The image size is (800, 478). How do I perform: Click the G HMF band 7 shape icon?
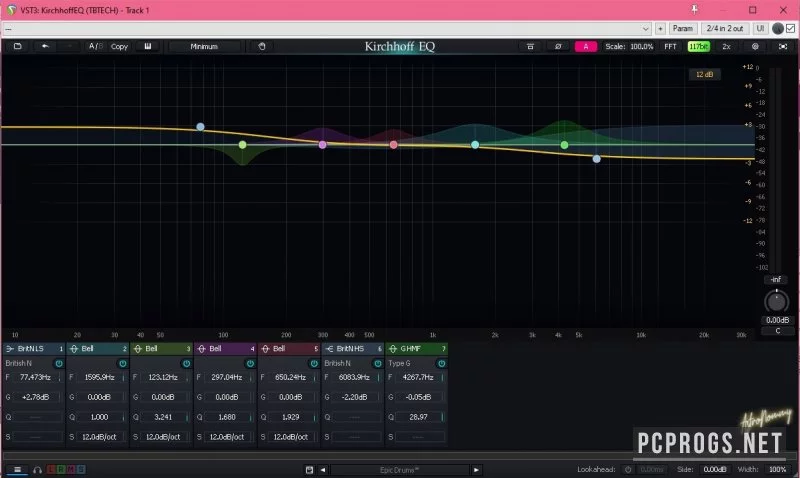[393, 349]
